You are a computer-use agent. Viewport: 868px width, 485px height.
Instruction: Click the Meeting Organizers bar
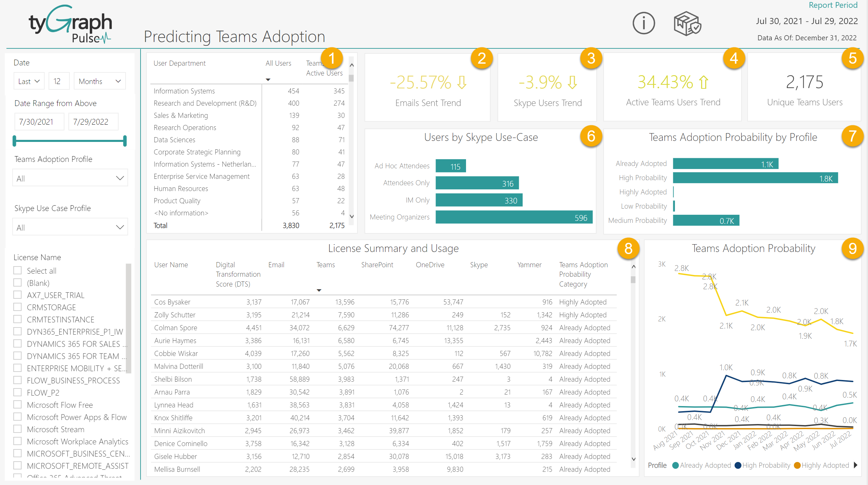point(514,217)
